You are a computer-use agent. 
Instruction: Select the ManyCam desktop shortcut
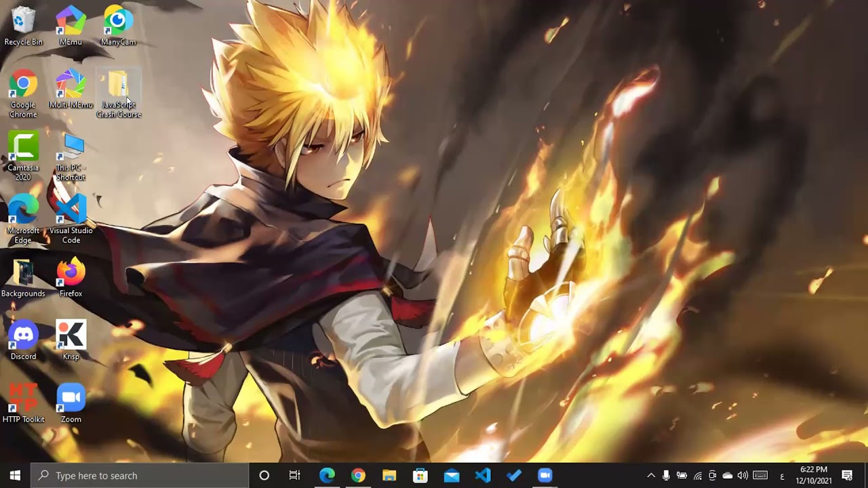click(x=118, y=26)
